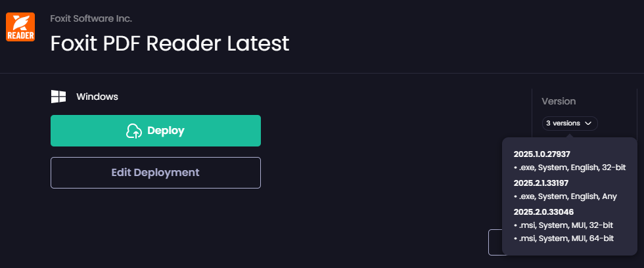Click the cloud upload icon on Deploy
This screenshot has height=268, width=644.
point(134,131)
